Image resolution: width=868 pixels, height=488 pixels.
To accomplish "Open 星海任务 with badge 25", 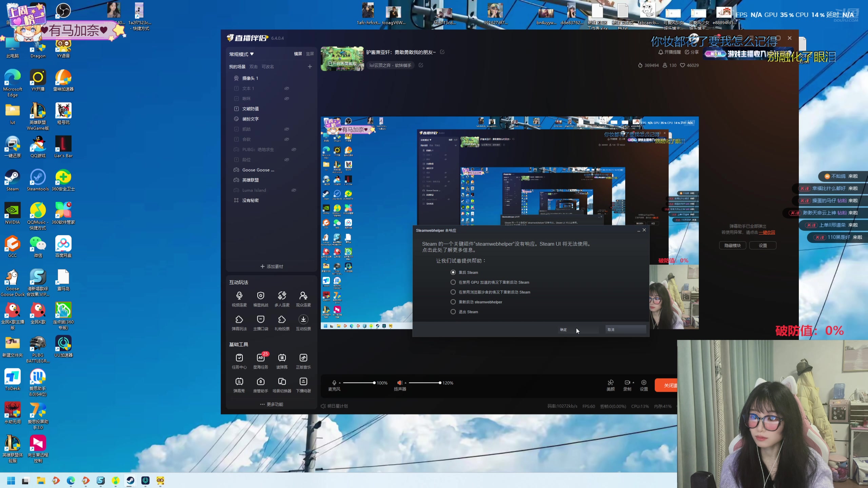I will click(x=260, y=361).
